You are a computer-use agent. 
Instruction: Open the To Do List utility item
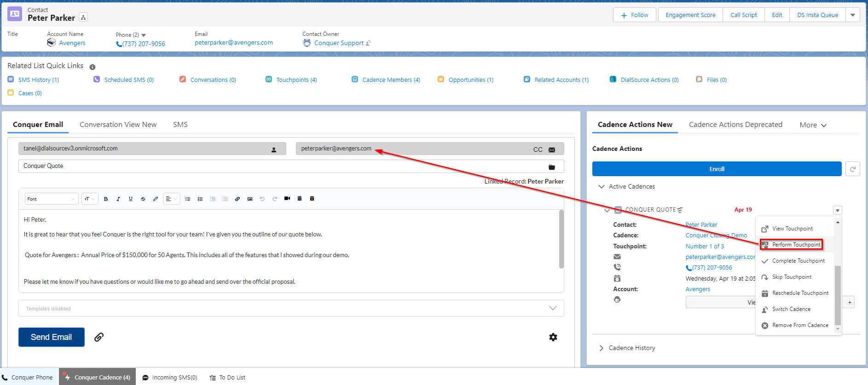pyautogui.click(x=228, y=378)
